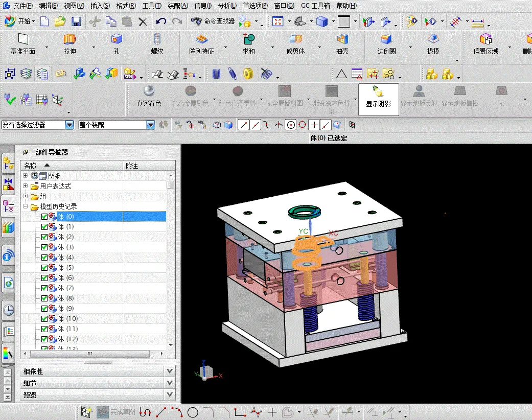Expand the 图纸 tree node
This screenshot has width=532, height=420.
[26, 175]
